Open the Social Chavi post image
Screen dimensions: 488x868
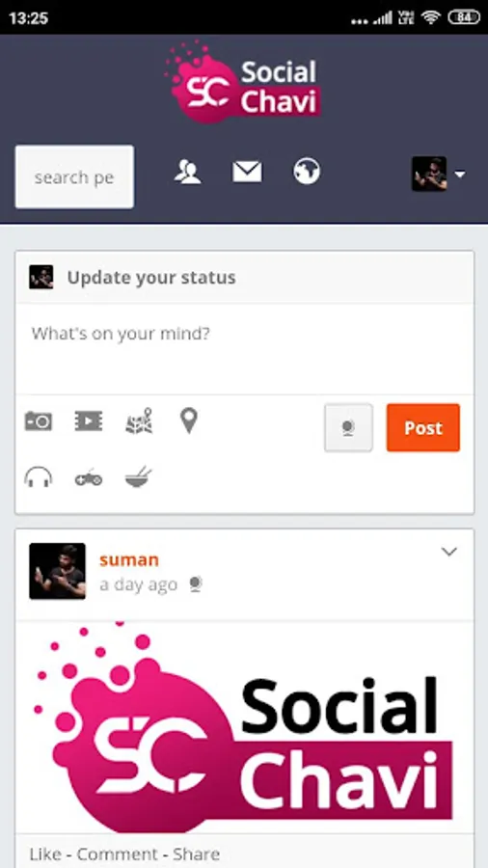[245, 727]
